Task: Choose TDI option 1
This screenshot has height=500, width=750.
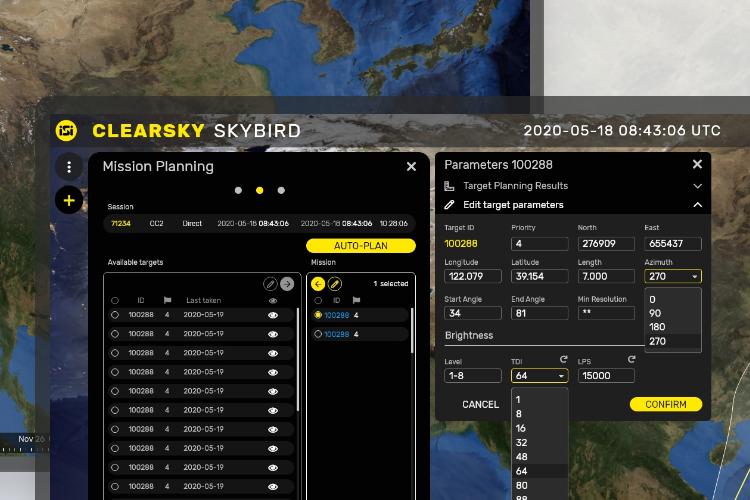Action: point(540,400)
